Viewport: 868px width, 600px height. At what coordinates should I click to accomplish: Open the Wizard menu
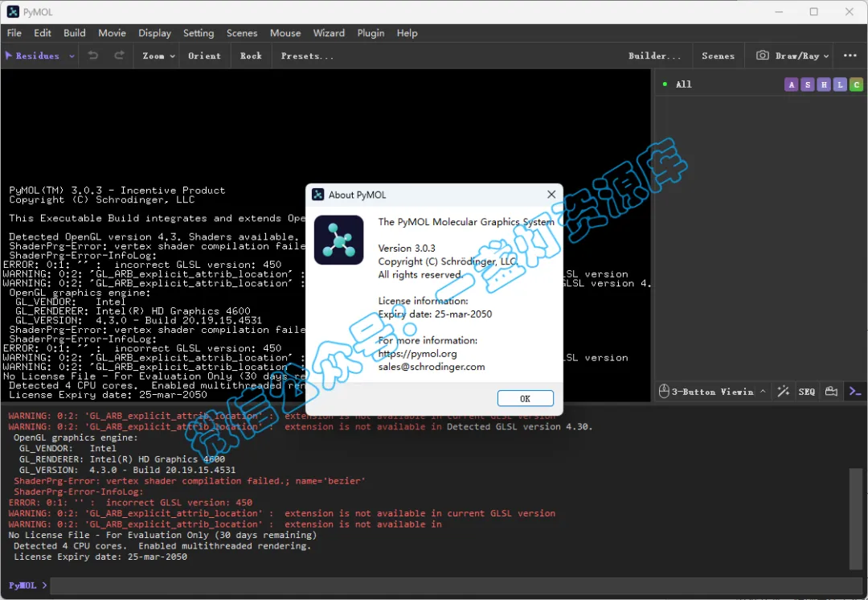click(329, 33)
